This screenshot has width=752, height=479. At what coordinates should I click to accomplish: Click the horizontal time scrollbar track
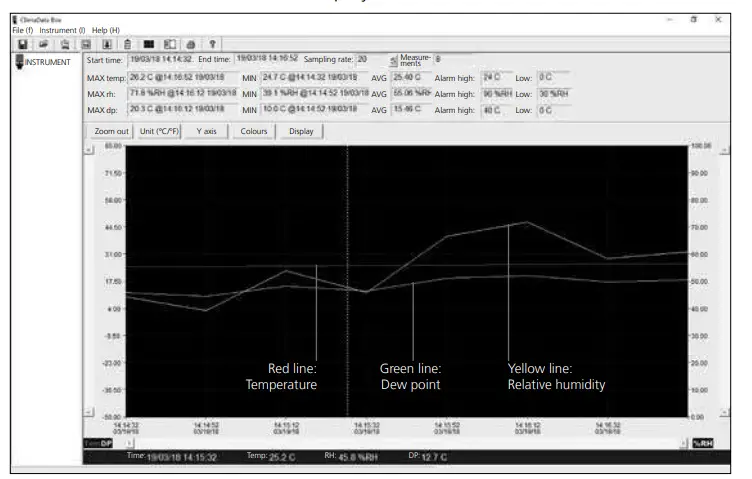(x=407, y=443)
